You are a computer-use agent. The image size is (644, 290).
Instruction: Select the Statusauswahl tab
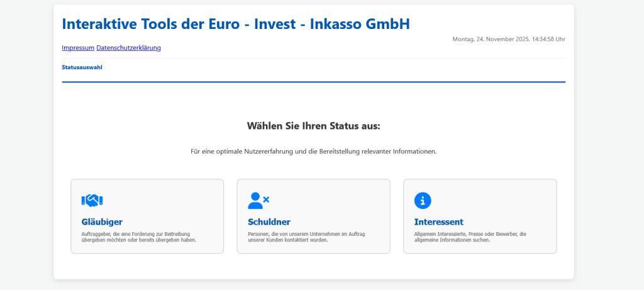coord(82,67)
